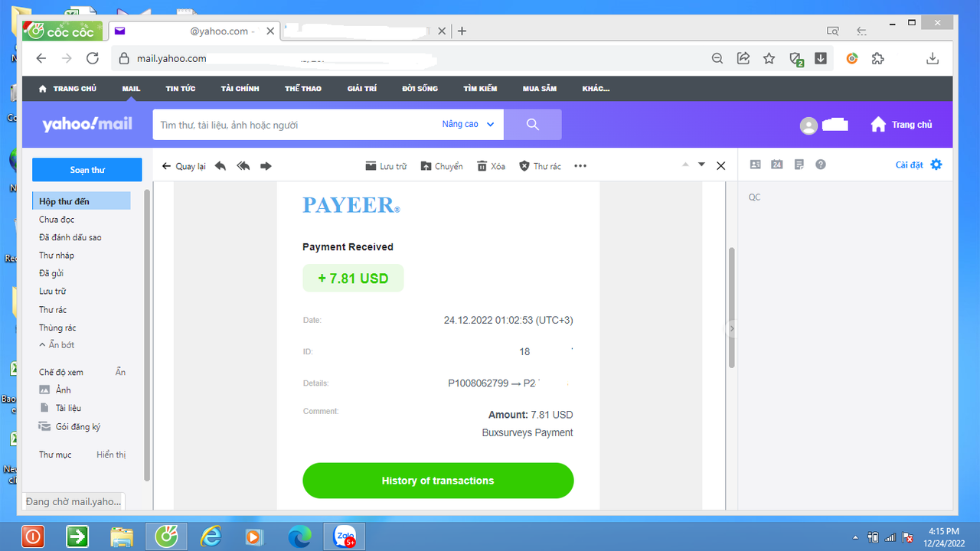Open Cài đặt settings gear
The image size is (980, 551).
[x=919, y=165]
